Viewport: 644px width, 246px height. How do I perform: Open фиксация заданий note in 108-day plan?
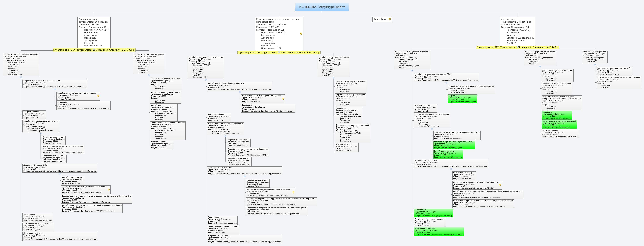click(x=98, y=96)
